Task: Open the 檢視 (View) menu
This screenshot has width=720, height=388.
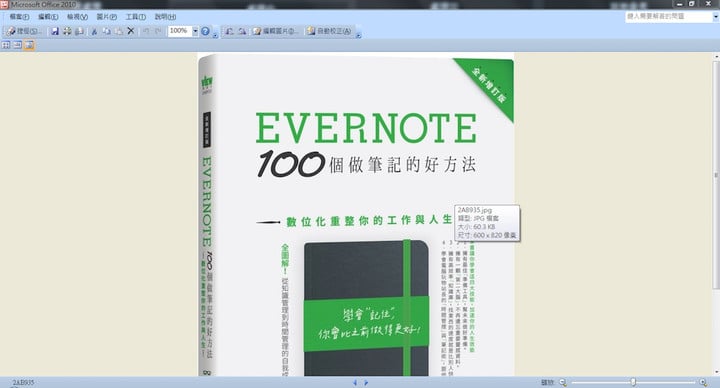Action: click(x=77, y=17)
